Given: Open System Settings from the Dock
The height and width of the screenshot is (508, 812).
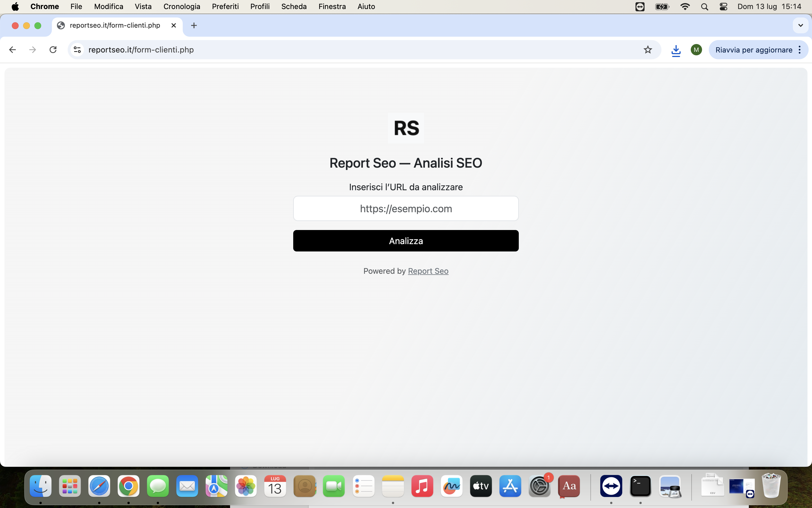Looking at the screenshot, I should point(540,486).
